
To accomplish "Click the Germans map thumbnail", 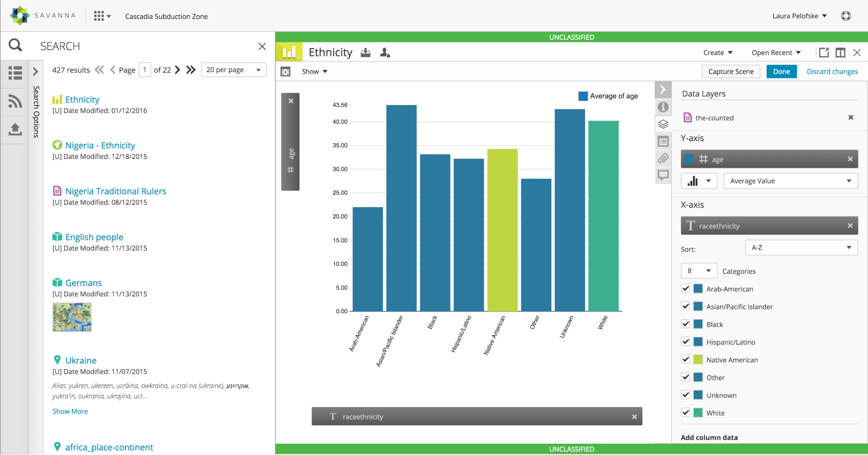I will click(x=72, y=317).
